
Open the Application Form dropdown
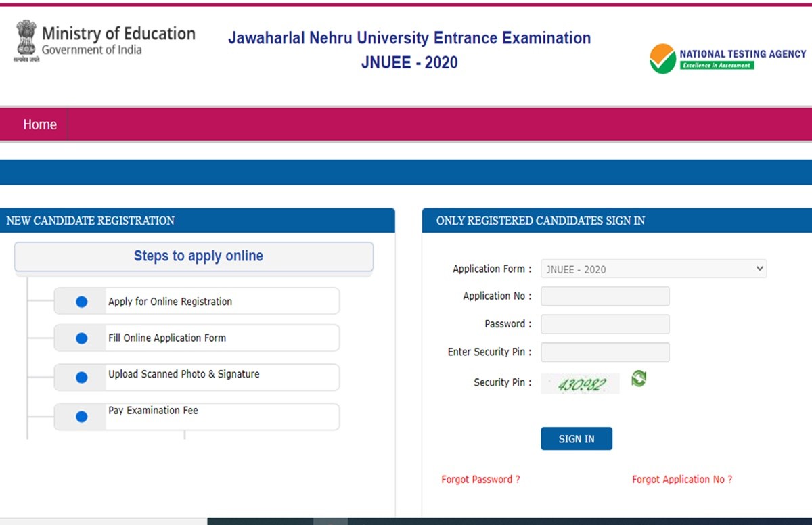click(653, 269)
